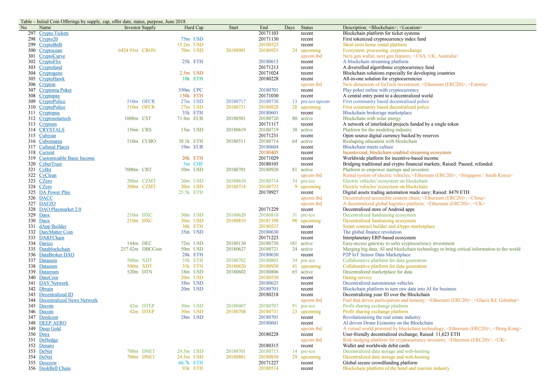Open the DAV Network link

pos(54,283)
